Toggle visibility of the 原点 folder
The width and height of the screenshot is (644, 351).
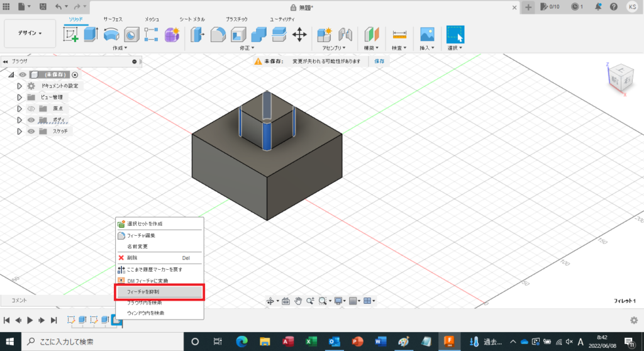pos(31,108)
